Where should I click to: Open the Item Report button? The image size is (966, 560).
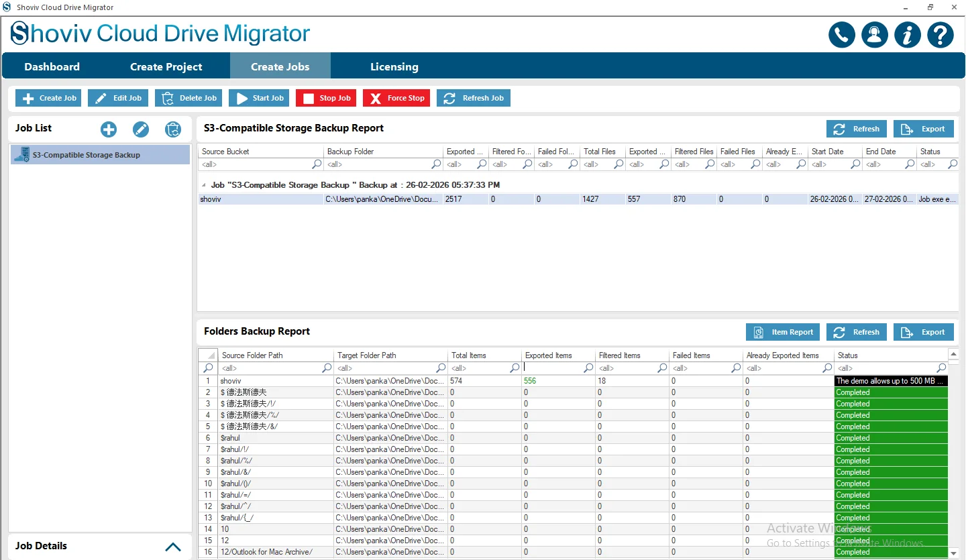point(783,332)
